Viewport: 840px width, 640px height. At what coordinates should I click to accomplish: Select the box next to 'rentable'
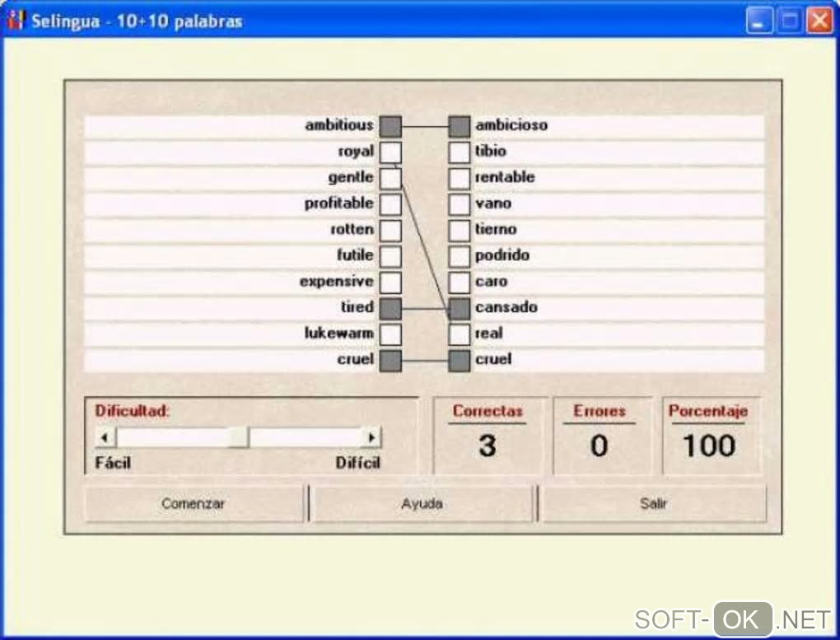459,178
